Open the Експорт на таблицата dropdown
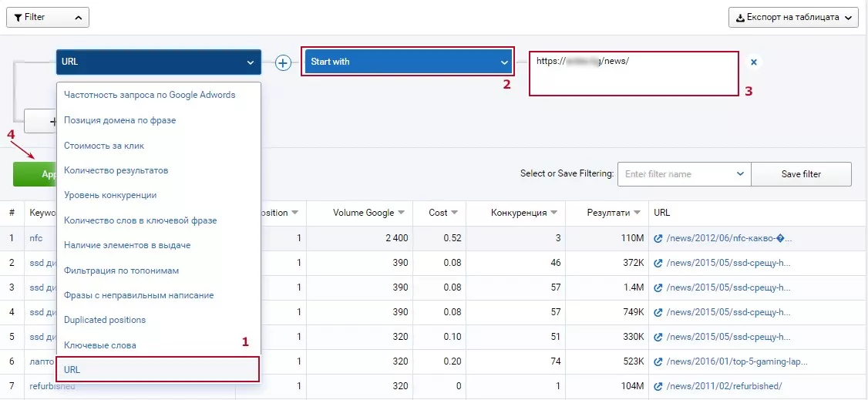The width and height of the screenshot is (868, 400). coord(793,17)
